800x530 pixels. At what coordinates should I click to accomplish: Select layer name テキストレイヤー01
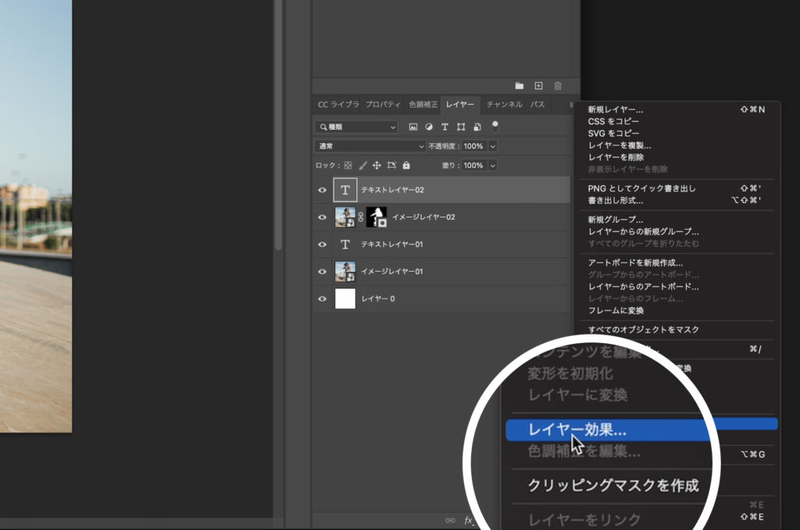click(392, 244)
